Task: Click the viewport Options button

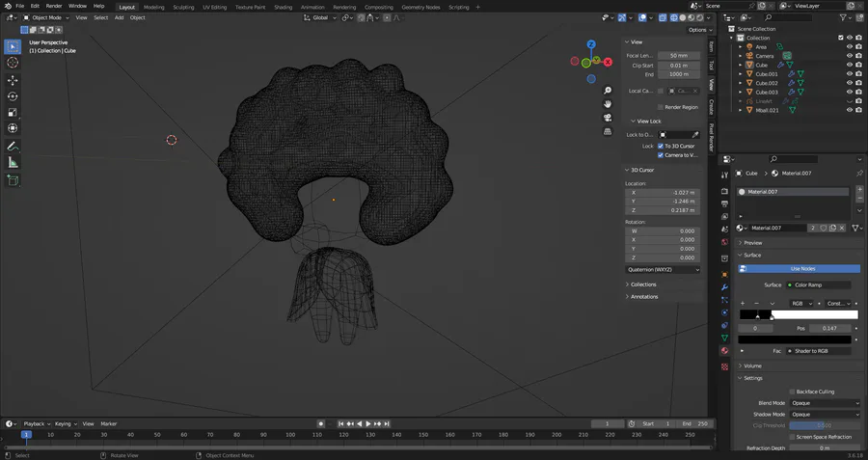Action: click(x=700, y=30)
